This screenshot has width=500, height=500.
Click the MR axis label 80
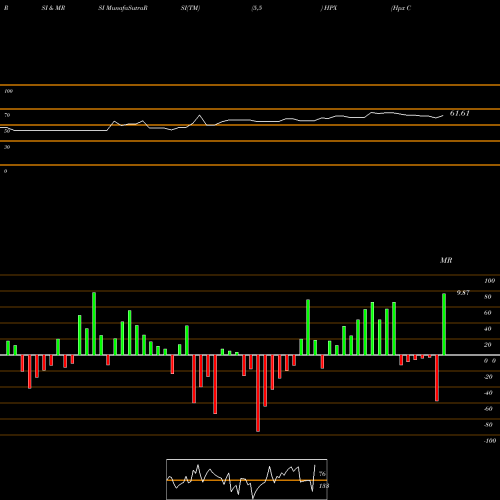point(488,297)
